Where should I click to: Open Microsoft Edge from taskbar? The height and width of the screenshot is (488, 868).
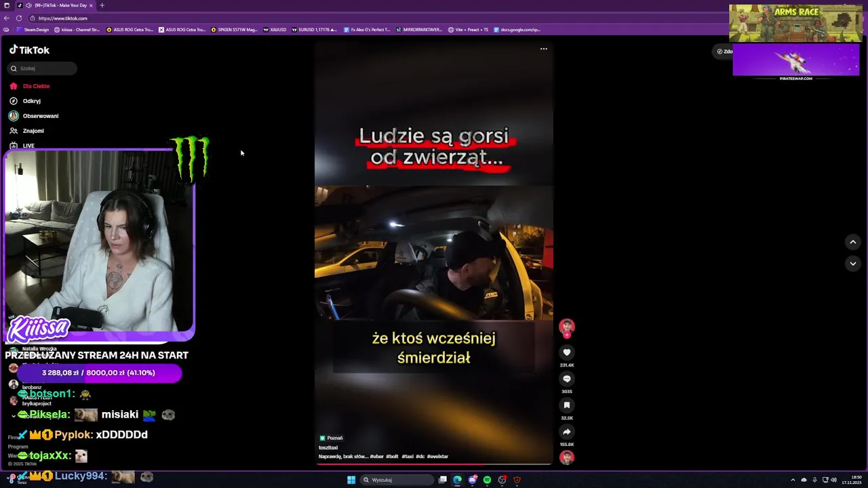point(458,480)
